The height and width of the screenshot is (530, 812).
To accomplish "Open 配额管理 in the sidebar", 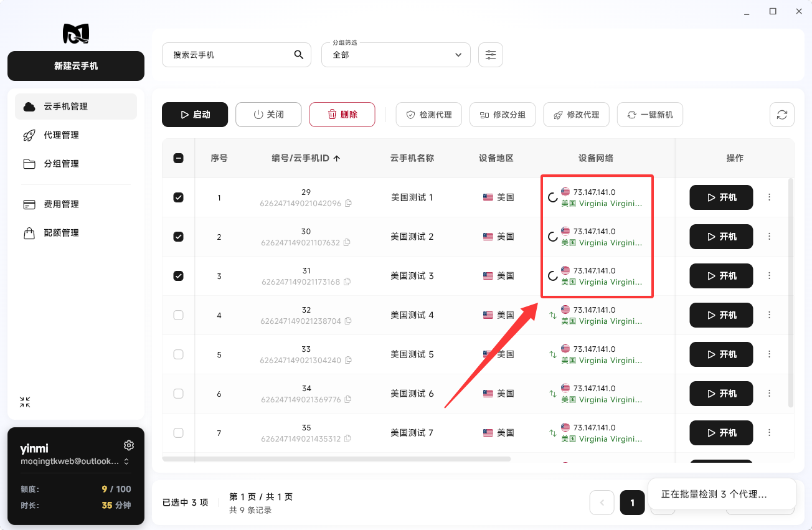I will pyautogui.click(x=76, y=233).
